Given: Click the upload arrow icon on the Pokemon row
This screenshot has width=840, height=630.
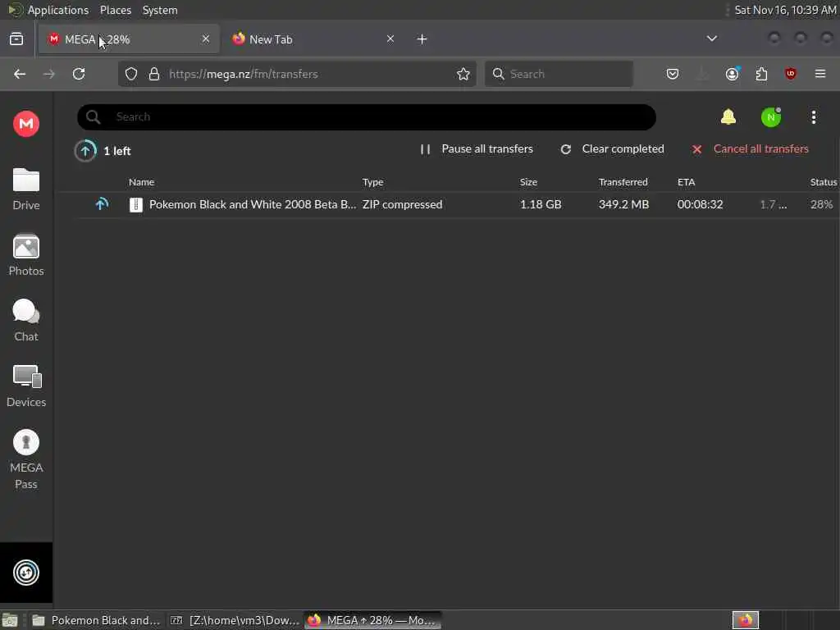Looking at the screenshot, I should point(102,204).
